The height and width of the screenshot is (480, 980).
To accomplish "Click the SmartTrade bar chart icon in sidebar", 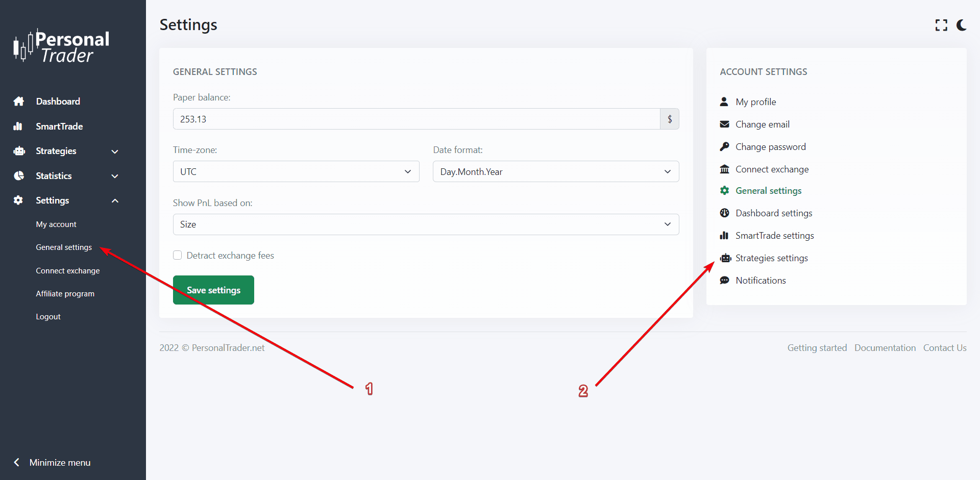I will tap(18, 127).
